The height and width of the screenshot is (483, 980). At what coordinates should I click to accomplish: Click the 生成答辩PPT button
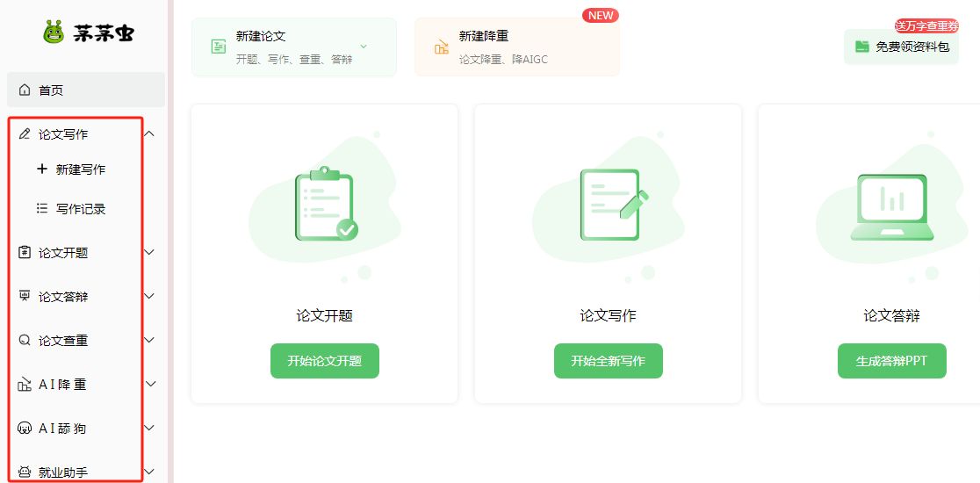click(x=892, y=361)
